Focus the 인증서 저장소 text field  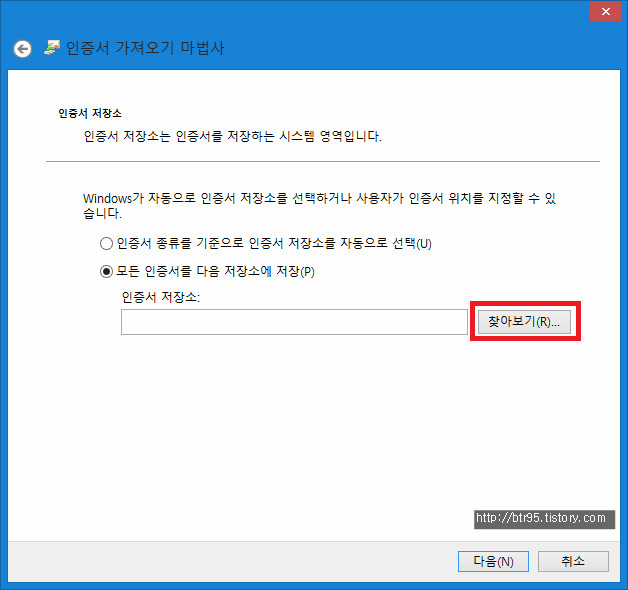click(x=294, y=322)
